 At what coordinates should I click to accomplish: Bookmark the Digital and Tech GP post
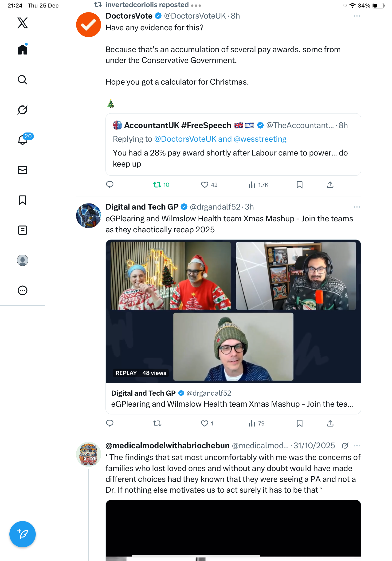click(299, 423)
